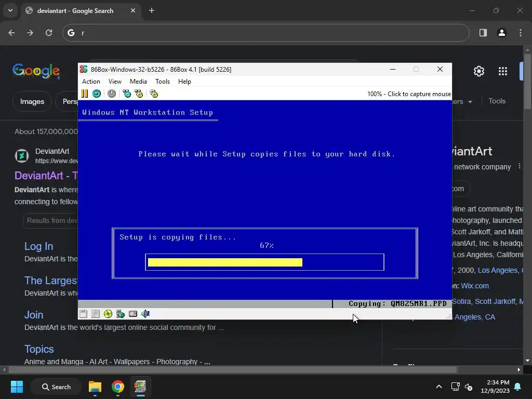Open knowledge panel three-dot options

[x=520, y=166]
